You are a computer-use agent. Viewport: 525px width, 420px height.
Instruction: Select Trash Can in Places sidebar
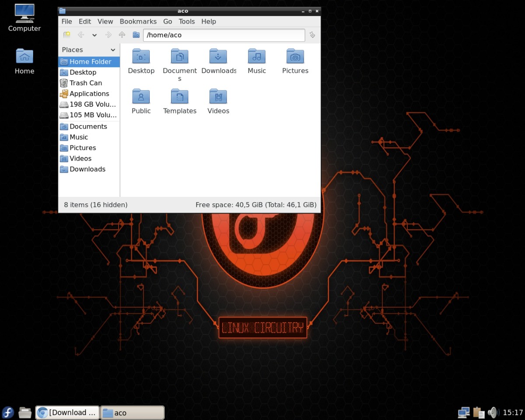coord(85,83)
